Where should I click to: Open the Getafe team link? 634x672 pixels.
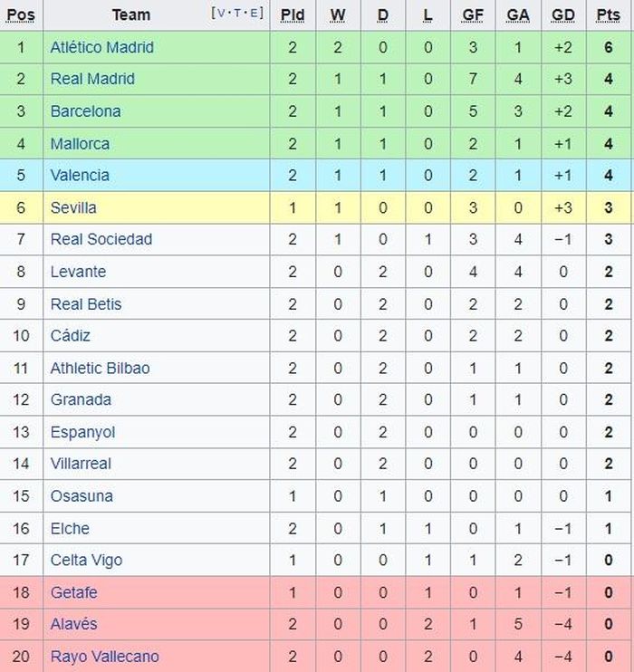tap(73, 592)
